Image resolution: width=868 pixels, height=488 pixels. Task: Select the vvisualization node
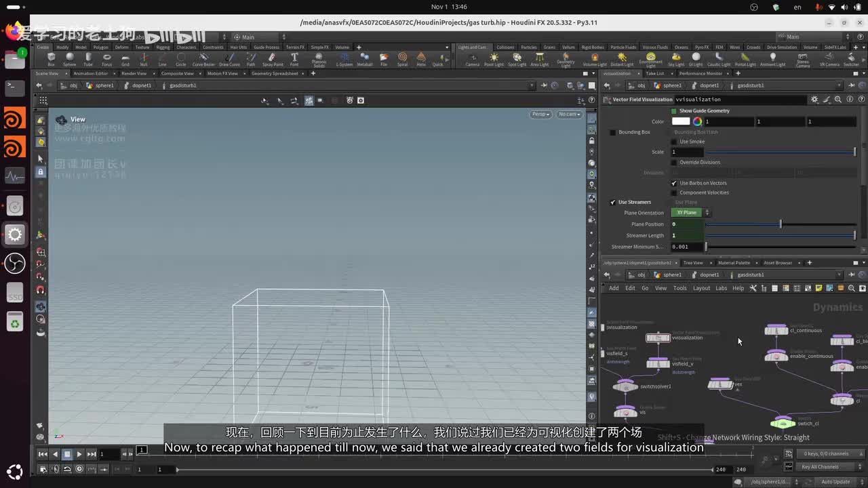tap(658, 338)
